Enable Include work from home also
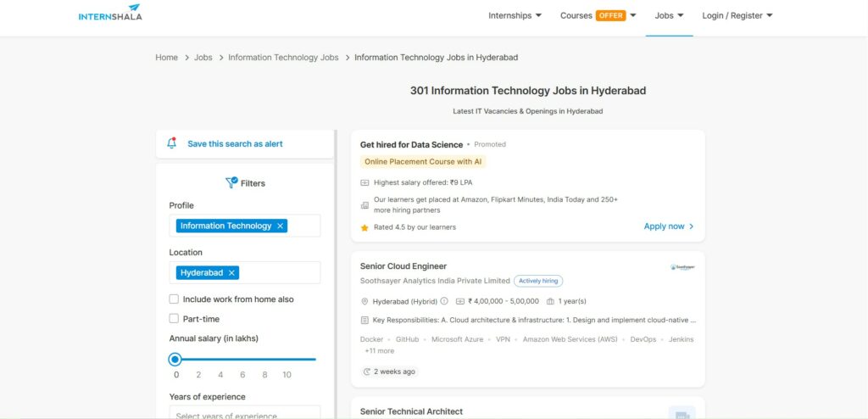 174,299
